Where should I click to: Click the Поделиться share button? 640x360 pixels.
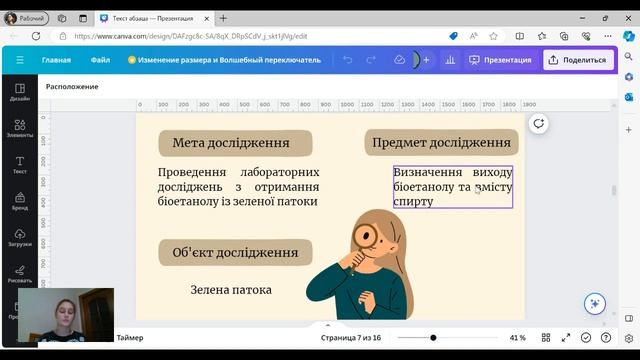point(578,60)
